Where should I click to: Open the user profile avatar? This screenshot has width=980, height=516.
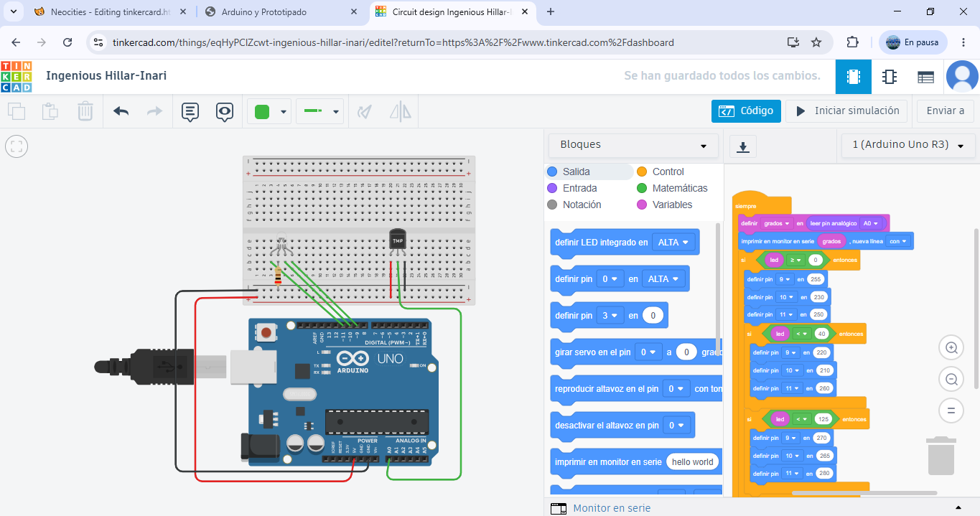pos(962,77)
